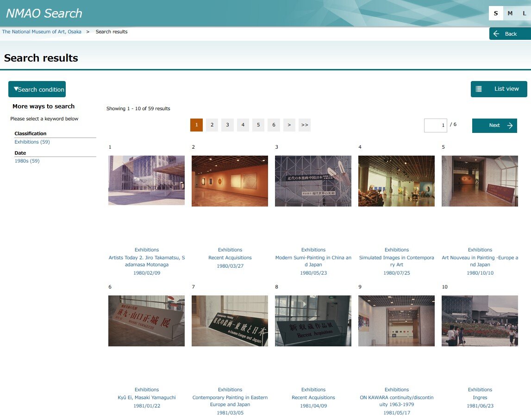The image size is (531, 420).
Task: Click the date 1980/02/09
Action: click(x=147, y=273)
